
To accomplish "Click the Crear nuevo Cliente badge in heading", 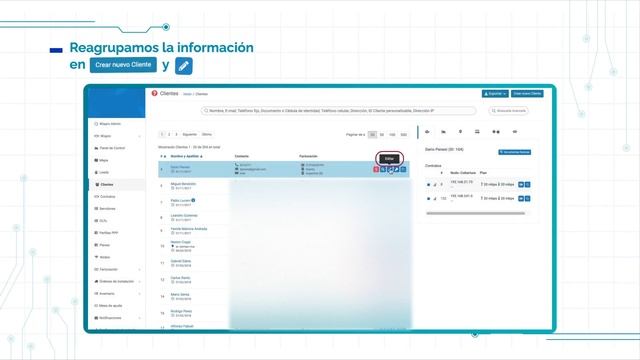I will pos(123,65).
